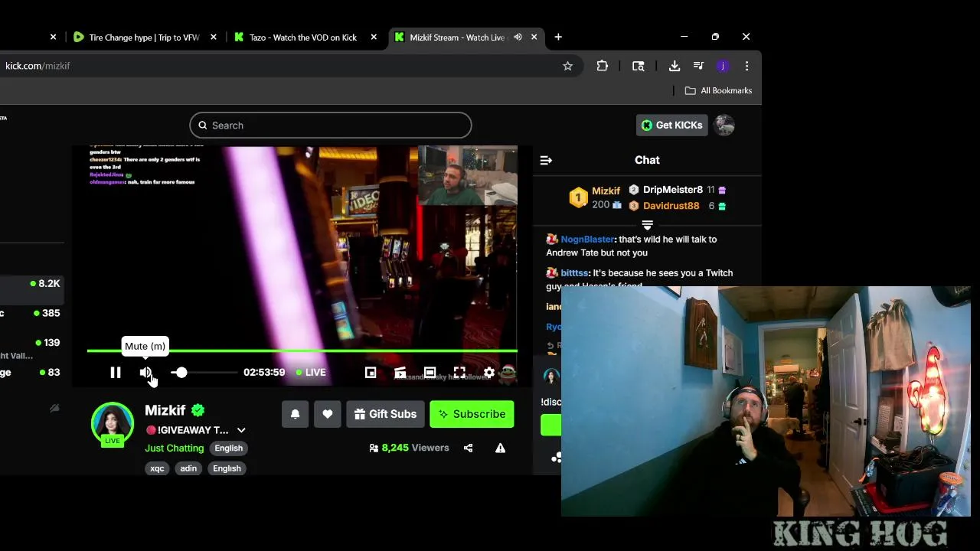Collapse the chat panel
This screenshot has width=980, height=551.
point(546,160)
